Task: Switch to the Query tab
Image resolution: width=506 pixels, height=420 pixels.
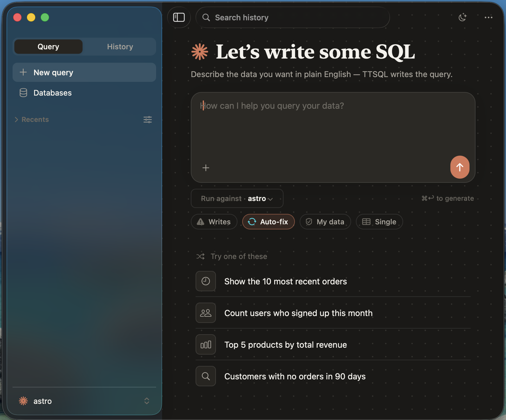Action: 48,47
